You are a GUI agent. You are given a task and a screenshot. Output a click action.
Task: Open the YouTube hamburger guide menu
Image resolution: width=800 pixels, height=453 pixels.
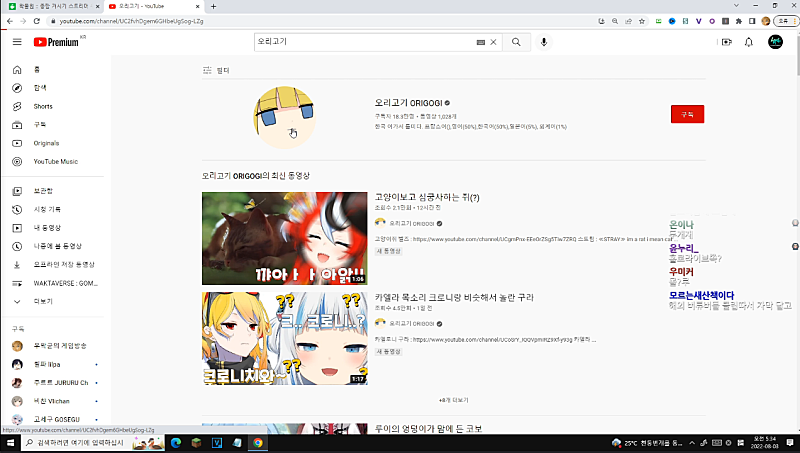17,42
